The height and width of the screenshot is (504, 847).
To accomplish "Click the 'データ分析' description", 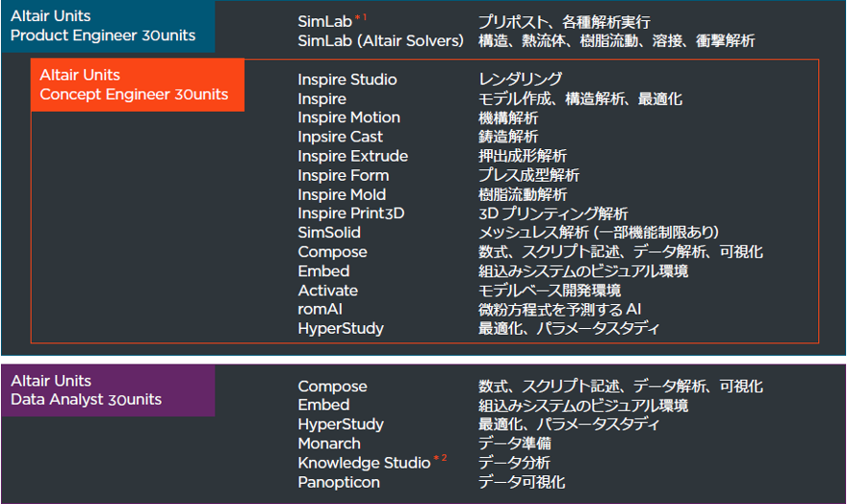I will (514, 463).
